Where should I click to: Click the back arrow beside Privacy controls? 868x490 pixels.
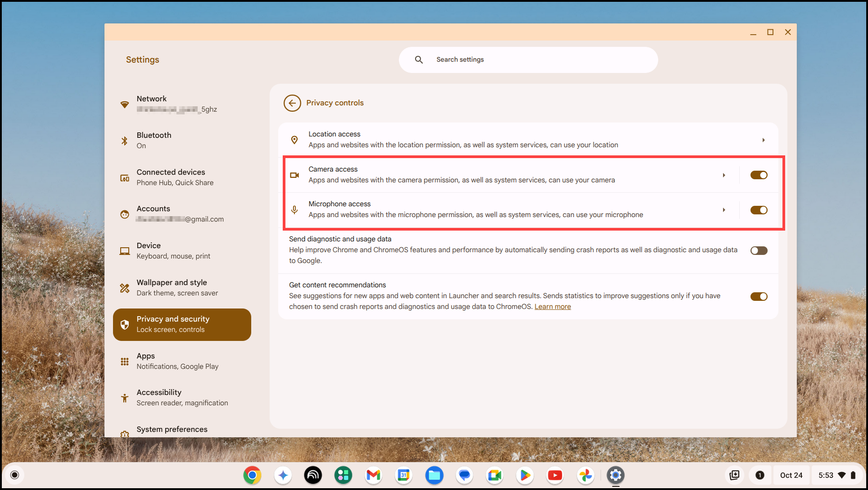tap(292, 103)
